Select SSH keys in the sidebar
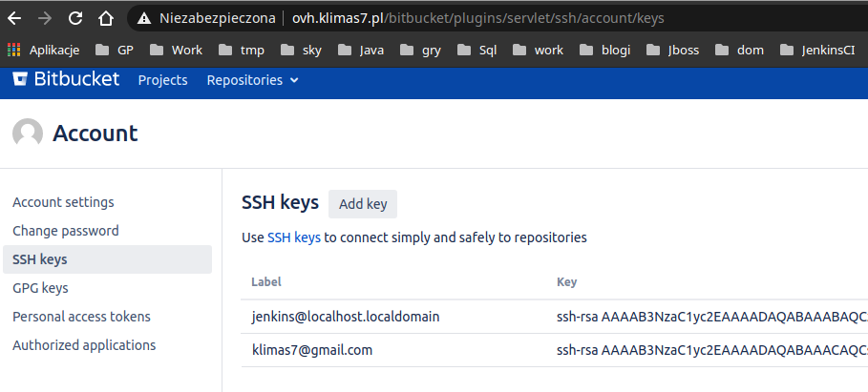This screenshot has width=868, height=392. [x=107, y=259]
